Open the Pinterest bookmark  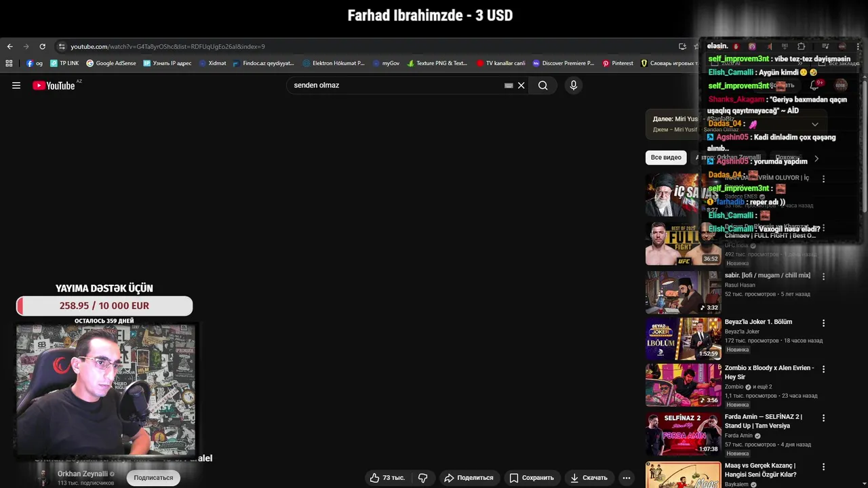pyautogui.click(x=618, y=63)
